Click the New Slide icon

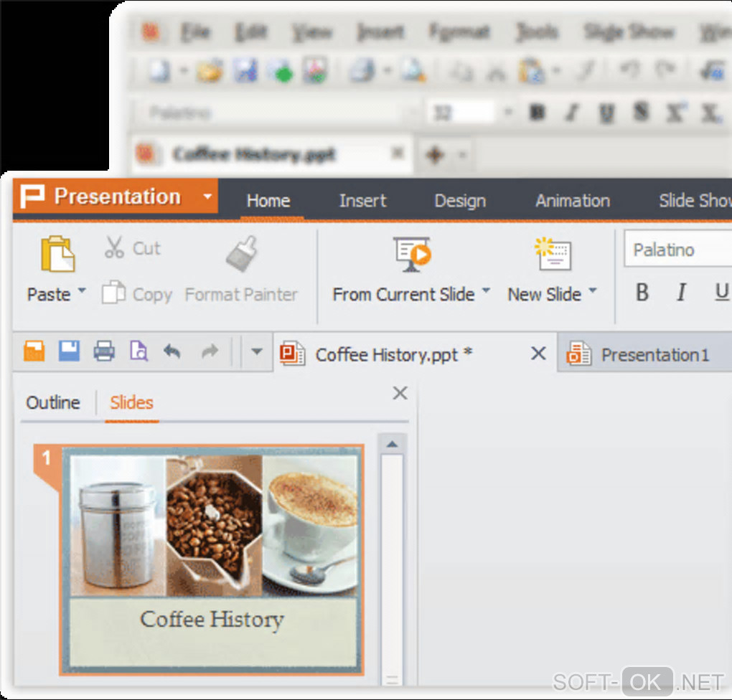(x=553, y=255)
